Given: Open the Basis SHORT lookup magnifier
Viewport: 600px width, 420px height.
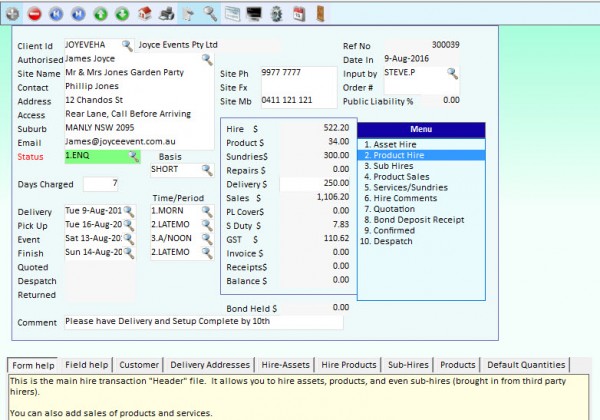Looking at the screenshot, I should 207,170.
